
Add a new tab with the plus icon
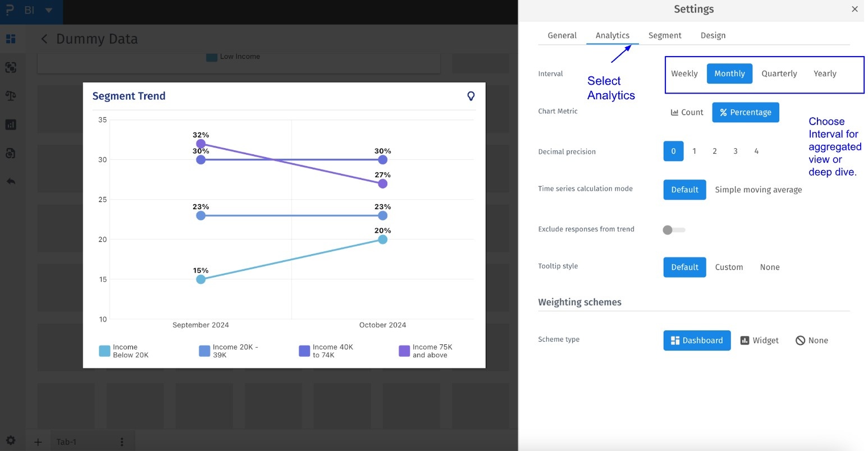pos(38,442)
